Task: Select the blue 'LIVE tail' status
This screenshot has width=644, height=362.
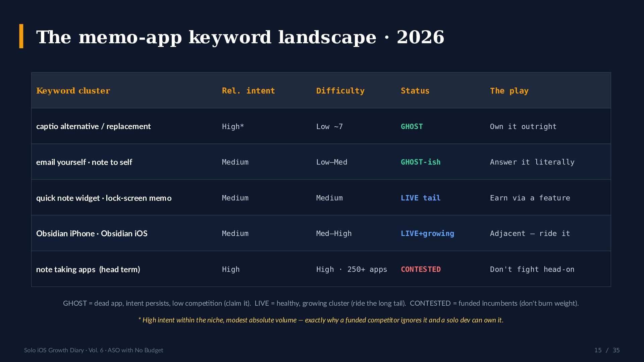Action: 421,198
